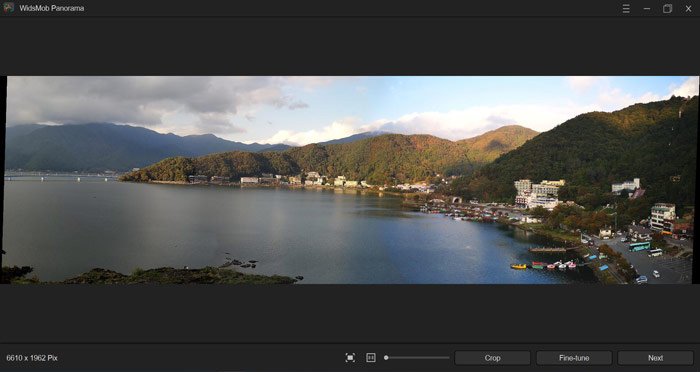Click the zoom slider handle
This screenshot has height=372, width=700.
[386, 358]
